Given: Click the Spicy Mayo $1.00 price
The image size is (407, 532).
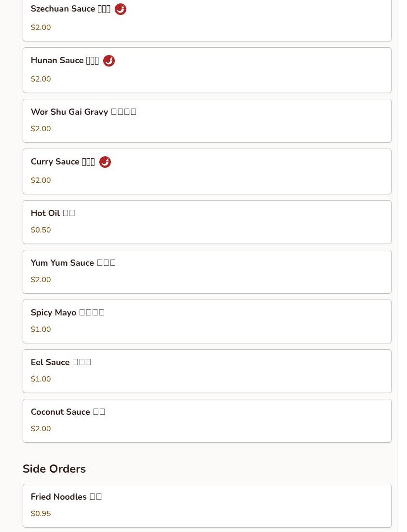Looking at the screenshot, I should [41, 329].
